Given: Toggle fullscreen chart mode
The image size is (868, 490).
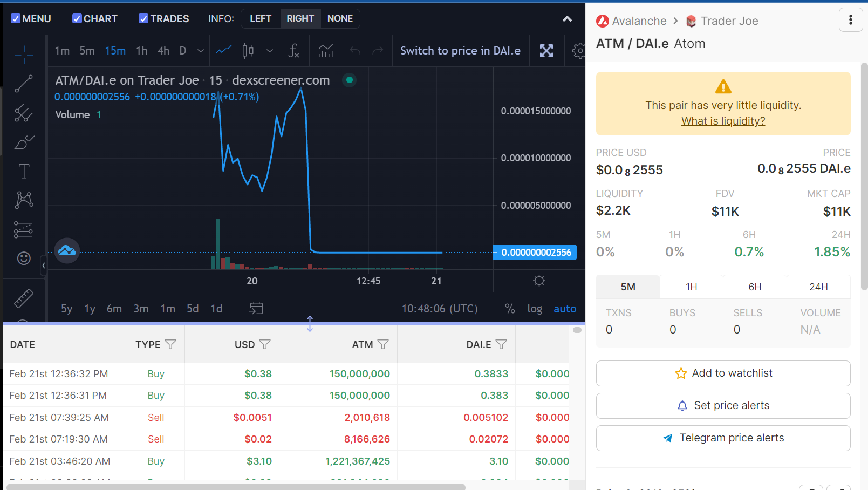Looking at the screenshot, I should (546, 51).
